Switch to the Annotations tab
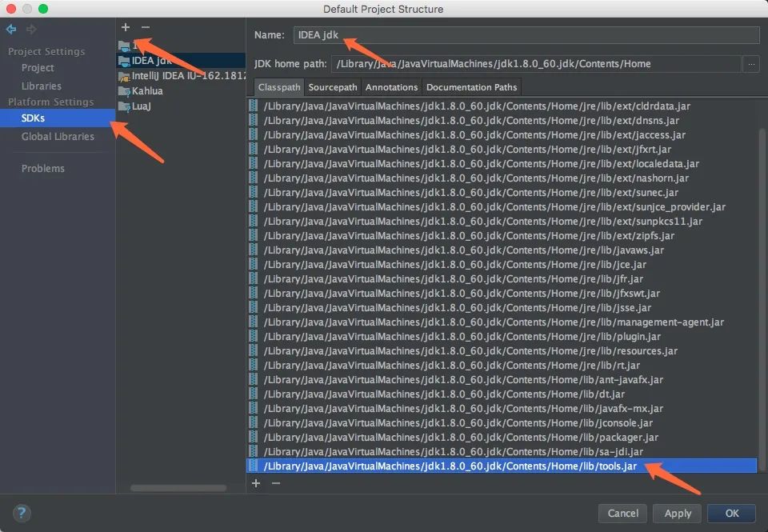This screenshot has height=532, width=768. pyautogui.click(x=391, y=87)
